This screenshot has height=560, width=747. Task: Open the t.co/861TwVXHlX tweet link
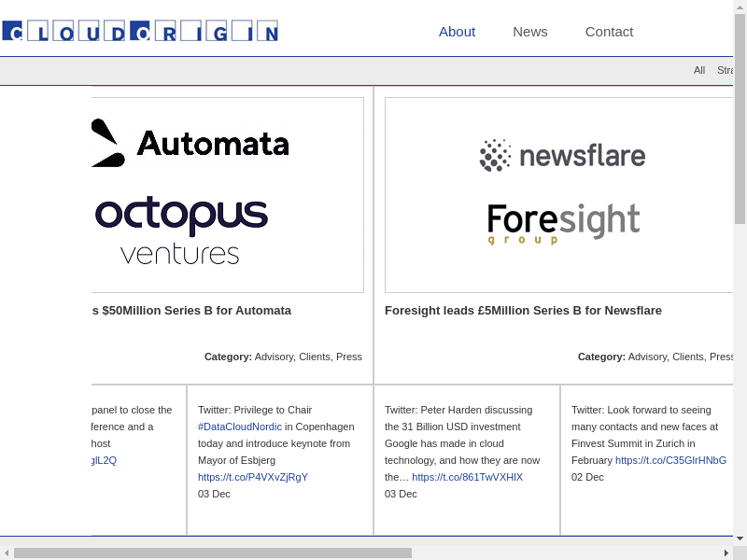(467, 477)
